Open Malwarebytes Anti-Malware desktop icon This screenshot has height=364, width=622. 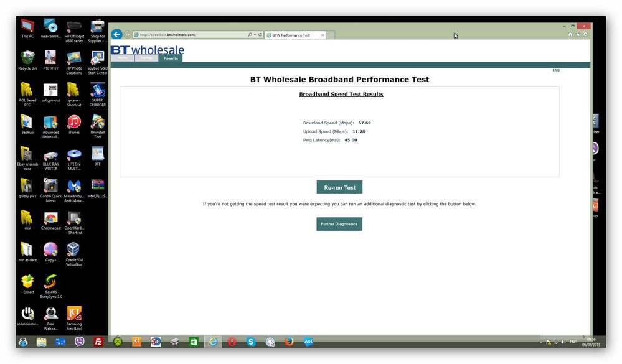[74, 190]
